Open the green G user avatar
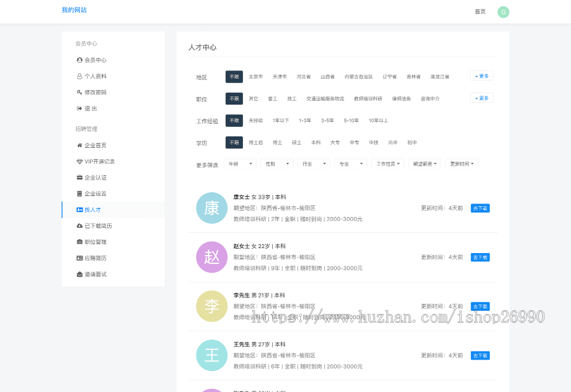Image resolution: width=571 pixels, height=392 pixels. 503,12
